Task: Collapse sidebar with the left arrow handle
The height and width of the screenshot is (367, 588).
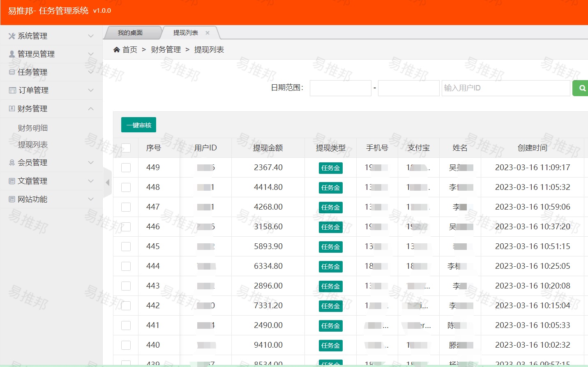Action: pos(108,182)
